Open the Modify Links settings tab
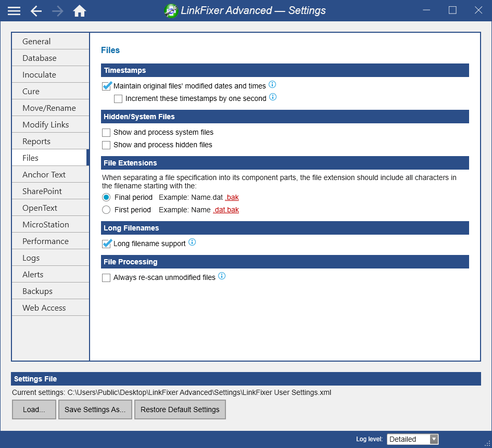This screenshot has height=448, width=492. pyautogui.click(x=51, y=124)
